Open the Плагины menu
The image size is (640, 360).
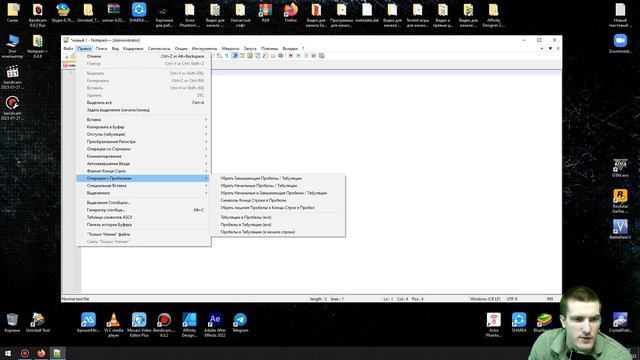[269, 49]
